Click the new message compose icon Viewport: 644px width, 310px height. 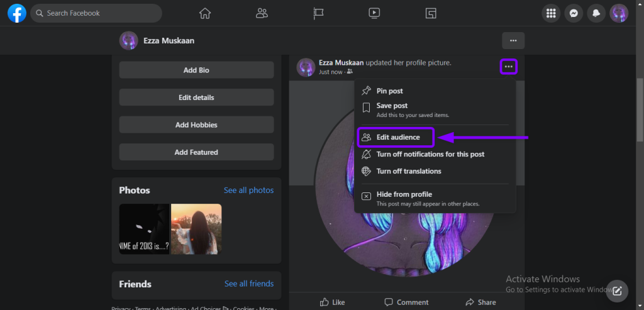[617, 291]
